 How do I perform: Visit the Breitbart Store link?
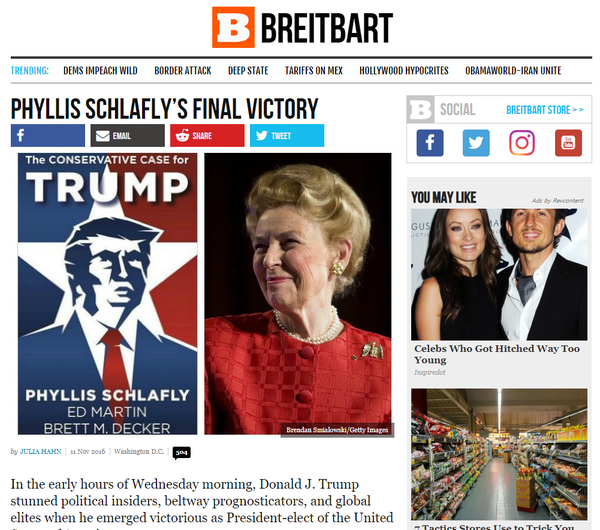[545, 110]
